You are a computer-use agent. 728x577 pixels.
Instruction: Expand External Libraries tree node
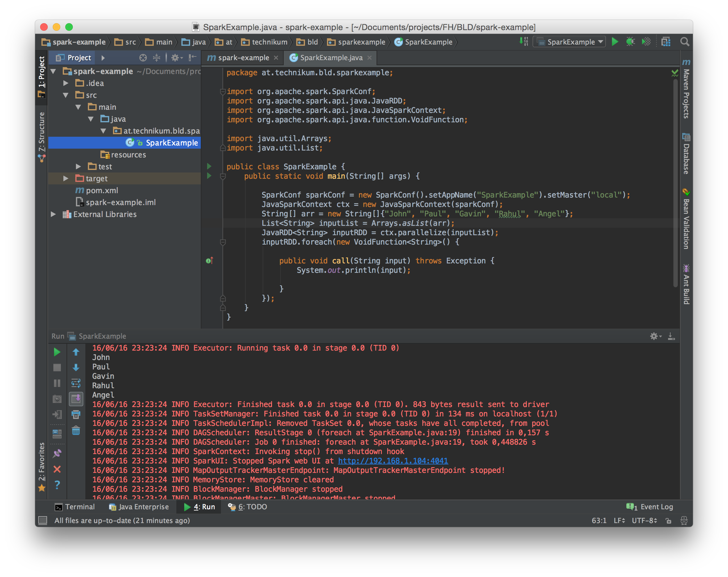coord(53,214)
